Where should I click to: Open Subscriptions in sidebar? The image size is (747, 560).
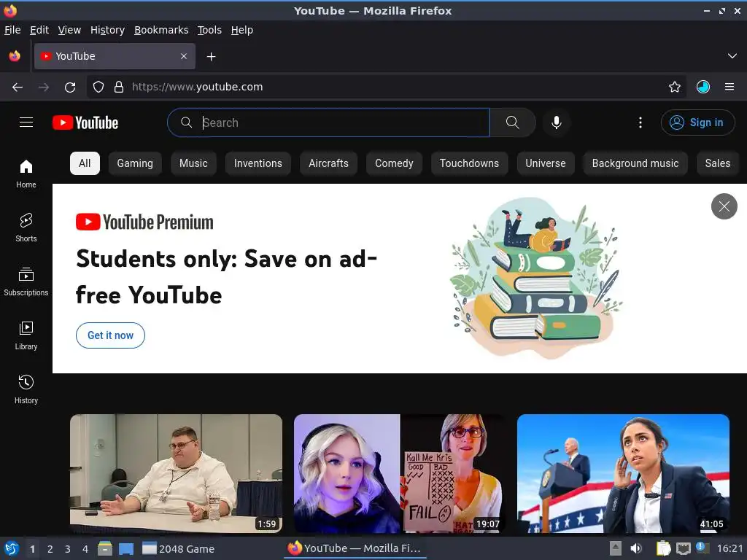tap(26, 281)
